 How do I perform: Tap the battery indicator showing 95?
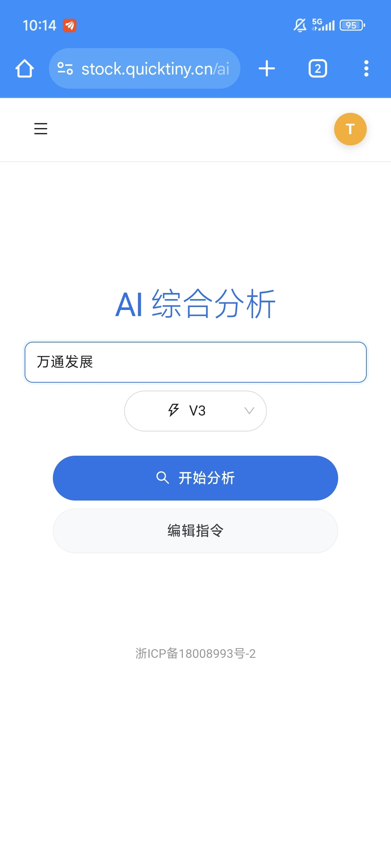(352, 25)
